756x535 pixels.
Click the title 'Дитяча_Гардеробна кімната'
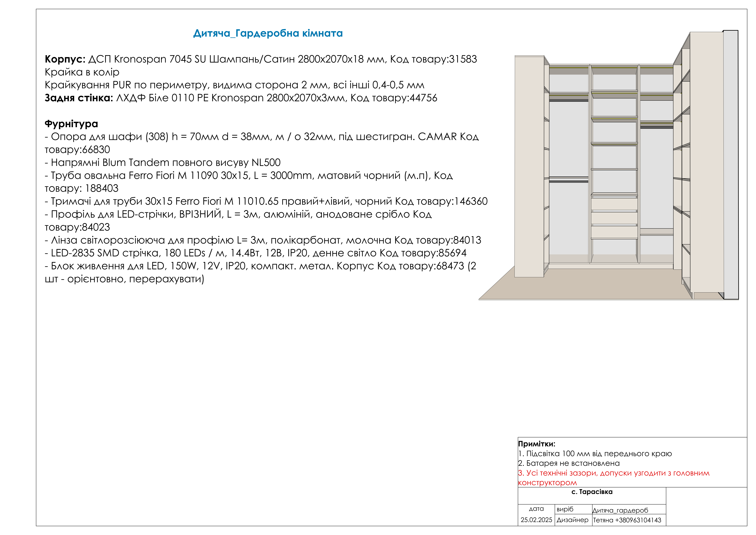pos(268,33)
